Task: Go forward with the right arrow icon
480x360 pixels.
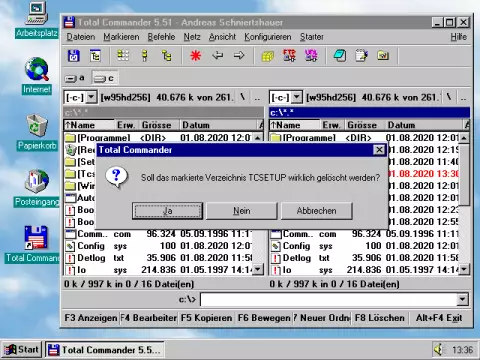Action: click(239, 55)
